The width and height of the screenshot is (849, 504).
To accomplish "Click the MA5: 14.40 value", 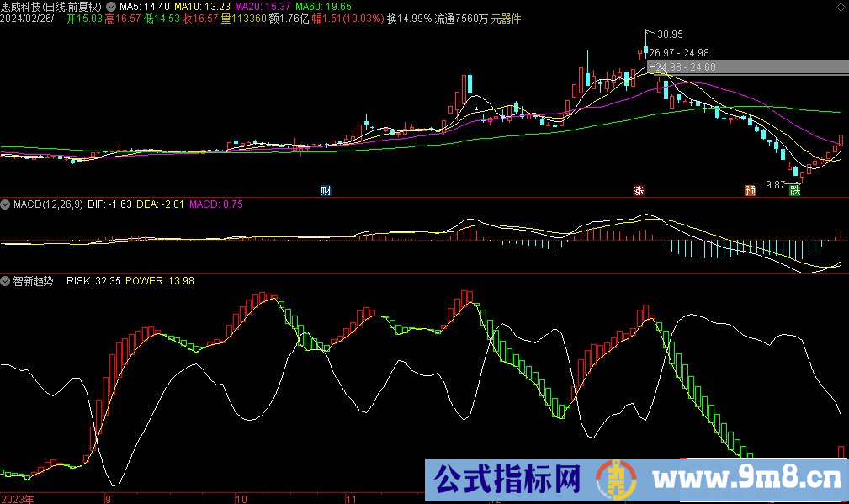I will pos(145,7).
